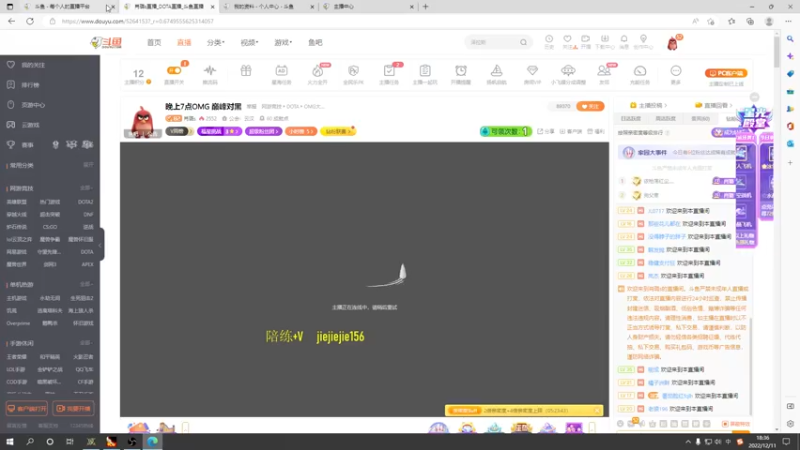This screenshot has width=800, height=450.
Task: Click the start-streaming button at the sidebar bottom
Action: pyautogui.click(x=73, y=409)
